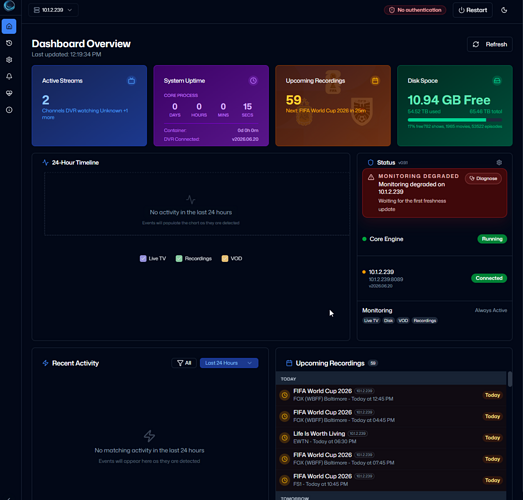Image resolution: width=523 pixels, height=500 pixels.
Task: Open the 10.1.2.239 server dropdown
Action: [53, 10]
